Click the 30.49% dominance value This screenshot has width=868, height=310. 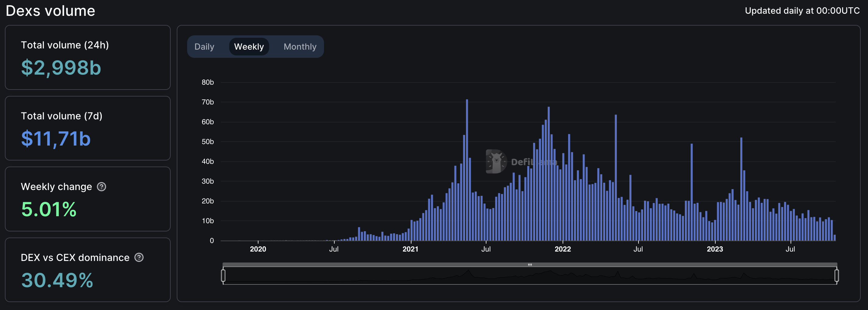coord(57,280)
